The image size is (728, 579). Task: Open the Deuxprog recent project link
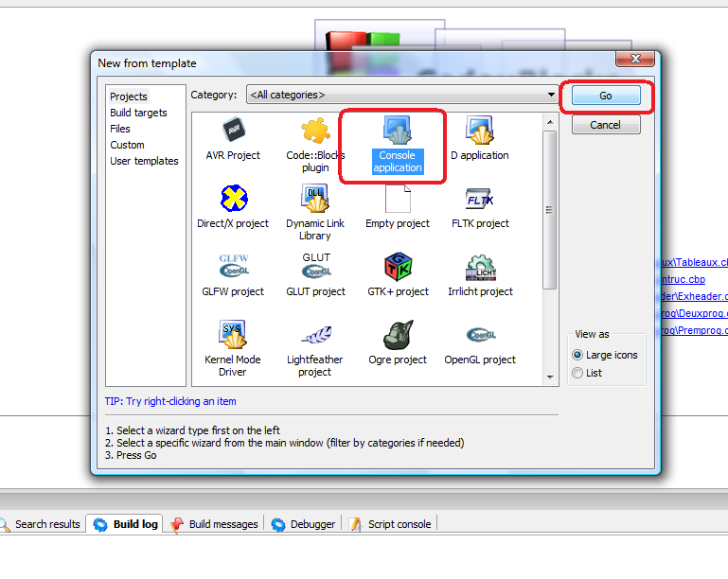pos(695,313)
